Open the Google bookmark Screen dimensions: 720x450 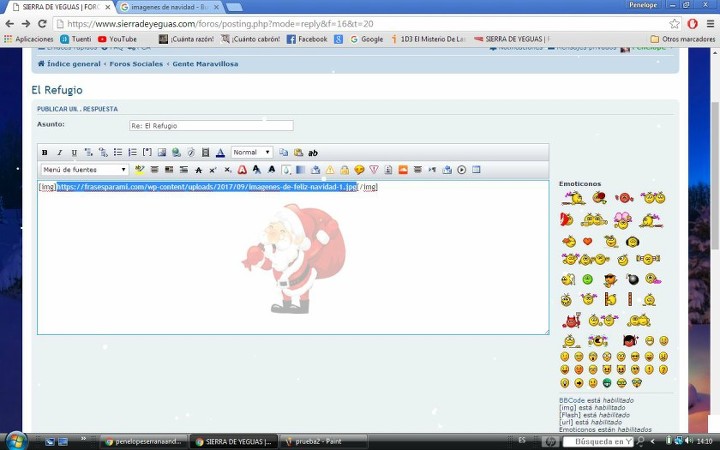[366, 39]
